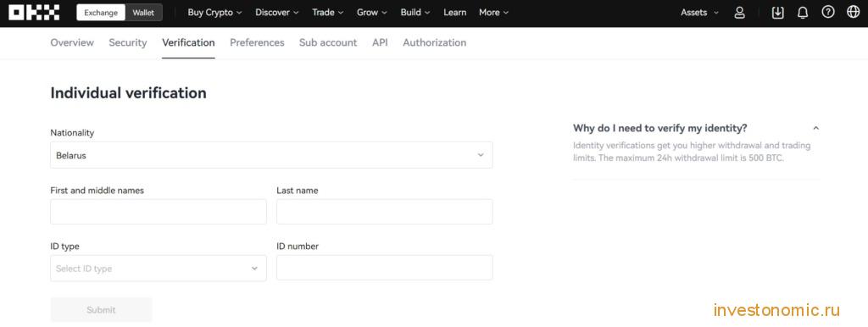Open the user profile icon
Viewport: 868px width, 327px height.
pos(739,13)
